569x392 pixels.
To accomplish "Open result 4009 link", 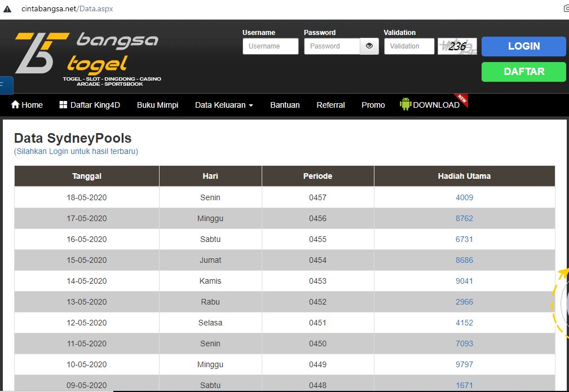I will (x=464, y=197).
